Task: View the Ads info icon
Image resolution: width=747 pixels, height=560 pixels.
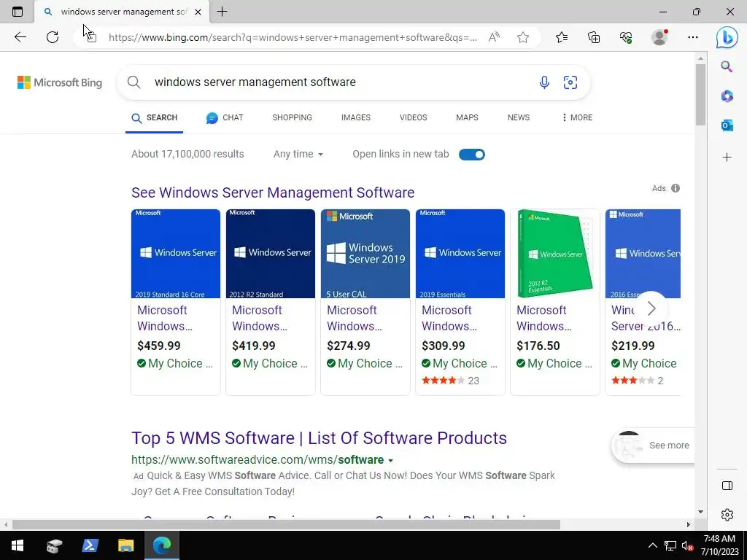Action: tap(676, 188)
